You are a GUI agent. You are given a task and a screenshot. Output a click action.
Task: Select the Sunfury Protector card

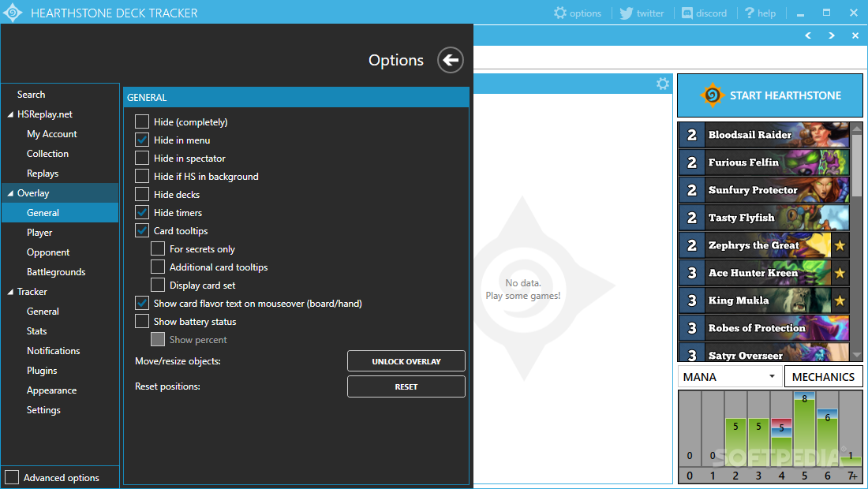pyautogui.click(x=764, y=190)
